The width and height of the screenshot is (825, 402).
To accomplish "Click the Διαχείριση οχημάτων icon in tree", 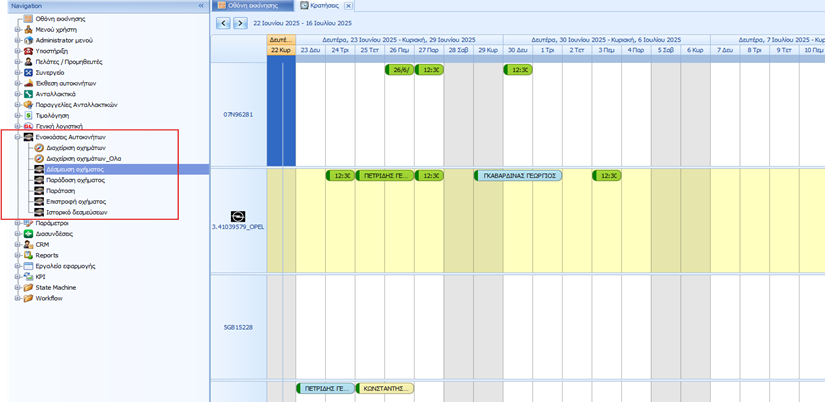I will click(x=39, y=147).
